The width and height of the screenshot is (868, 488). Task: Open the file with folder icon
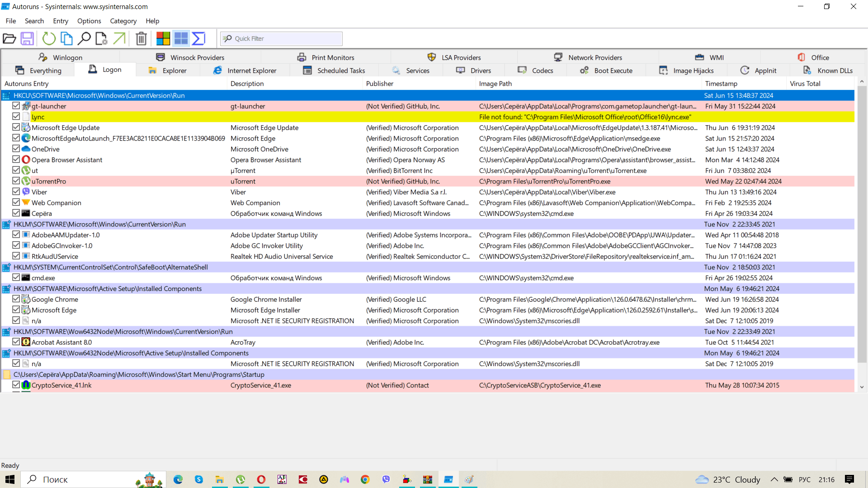tap(10, 38)
